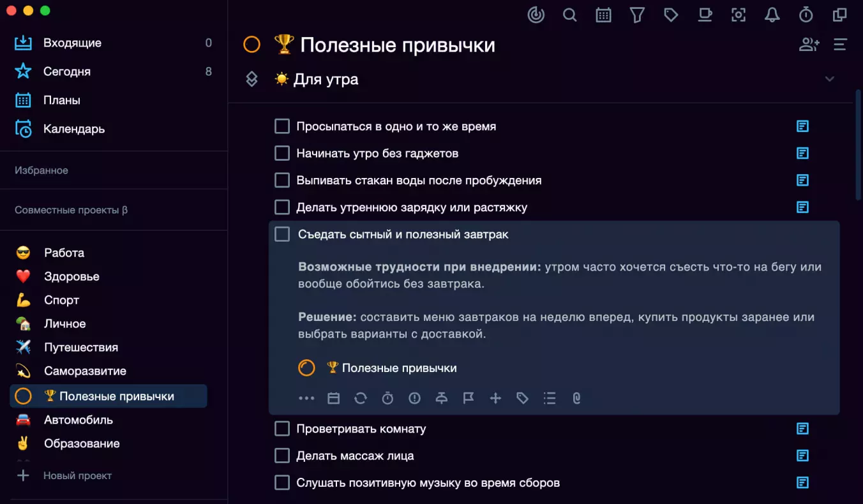Open the project view menu lines icon
Image resolution: width=863 pixels, height=504 pixels.
pyautogui.click(x=840, y=45)
